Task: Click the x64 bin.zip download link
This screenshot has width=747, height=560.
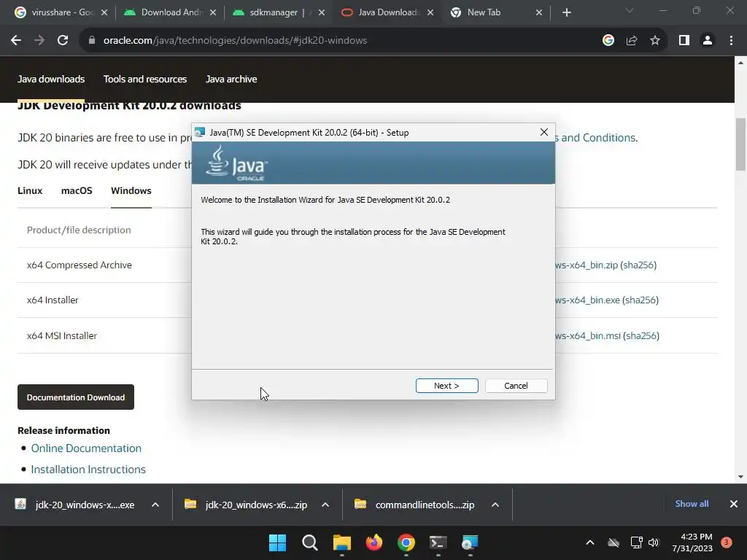Action: (587, 265)
